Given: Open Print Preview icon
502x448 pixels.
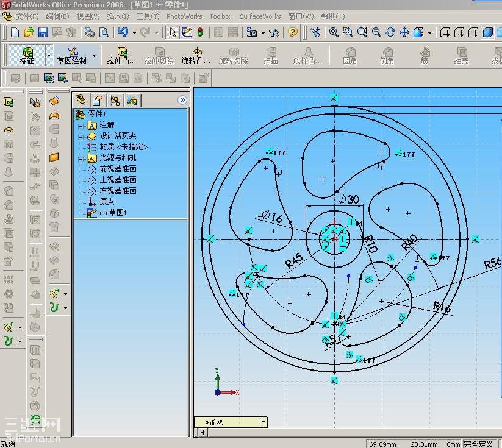Looking at the screenshot, I should coord(104,32).
